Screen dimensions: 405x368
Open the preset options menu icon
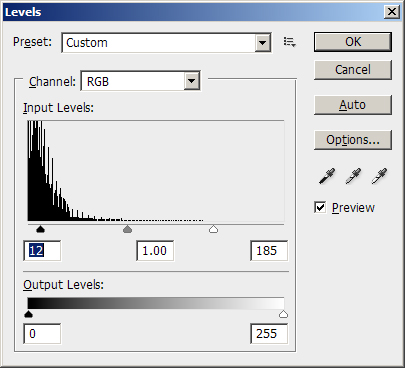coord(290,42)
